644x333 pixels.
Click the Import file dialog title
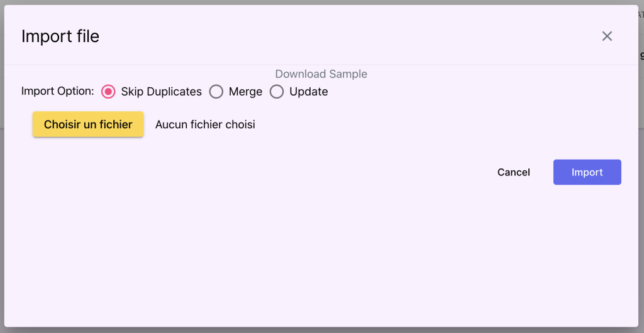[60, 36]
